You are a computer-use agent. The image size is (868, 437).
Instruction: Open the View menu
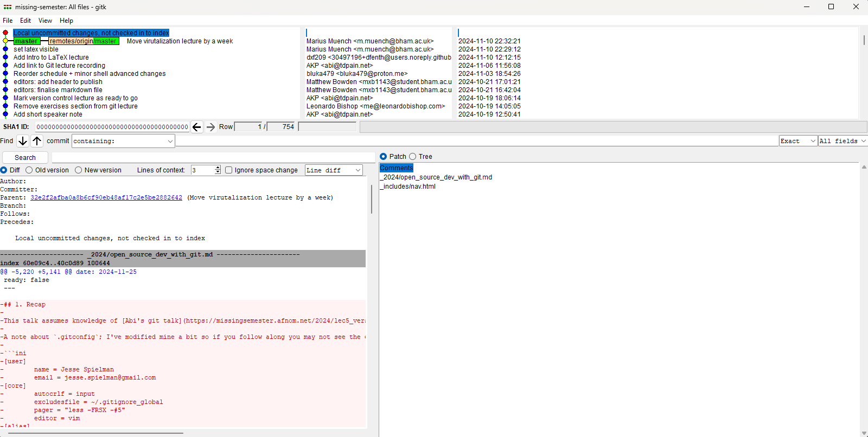[x=45, y=21]
